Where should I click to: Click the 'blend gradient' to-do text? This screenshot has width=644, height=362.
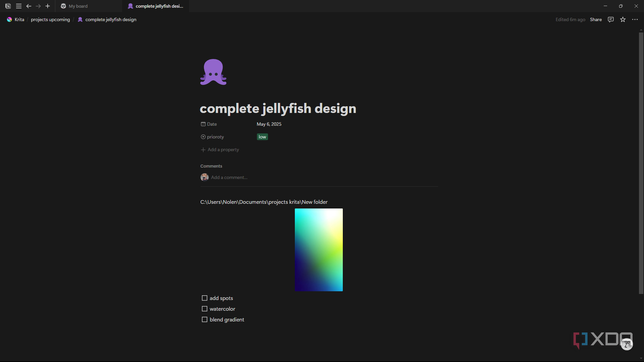227,319
